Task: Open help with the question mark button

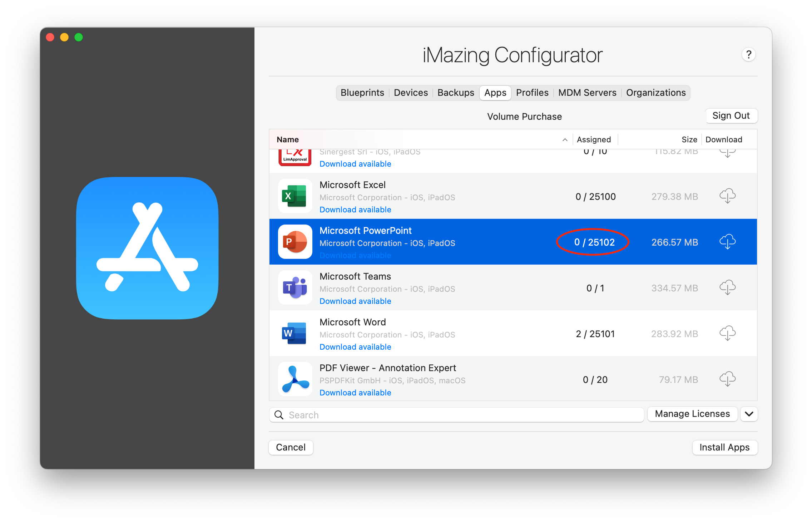Action: tap(748, 55)
